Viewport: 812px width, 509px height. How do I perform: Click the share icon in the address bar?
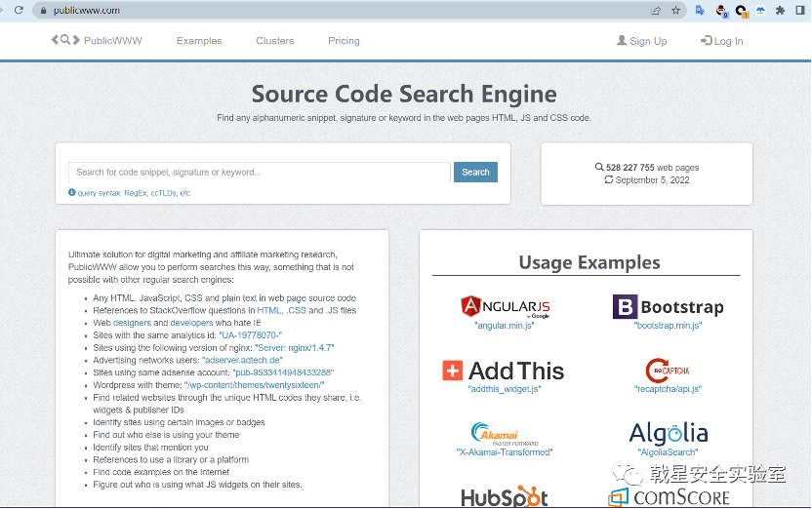point(656,11)
